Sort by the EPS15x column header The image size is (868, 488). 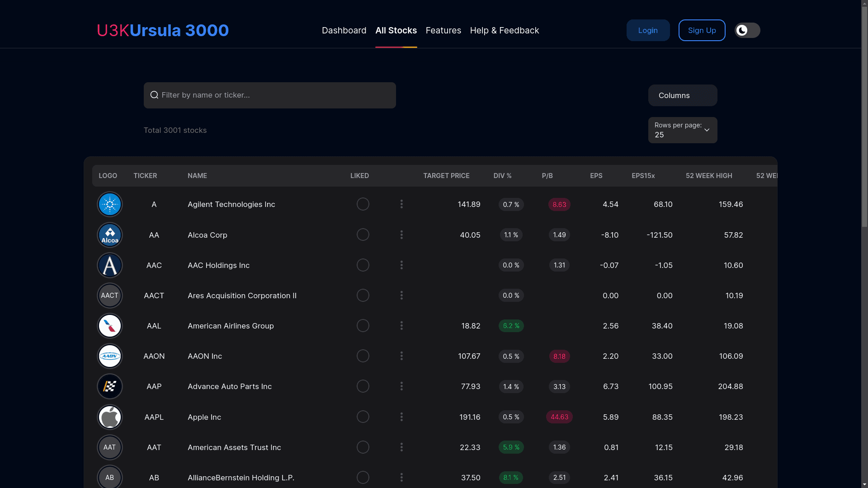point(643,176)
